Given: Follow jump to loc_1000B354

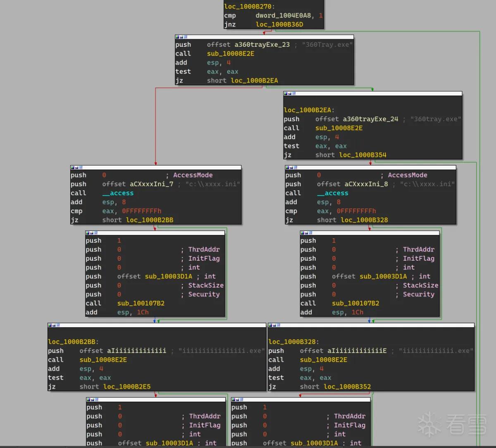Looking at the screenshot, I should (x=363, y=155).
